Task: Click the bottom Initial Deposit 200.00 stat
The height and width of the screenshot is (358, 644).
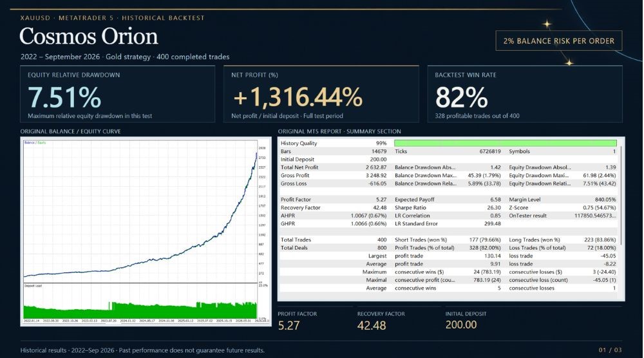Action: click(x=461, y=325)
